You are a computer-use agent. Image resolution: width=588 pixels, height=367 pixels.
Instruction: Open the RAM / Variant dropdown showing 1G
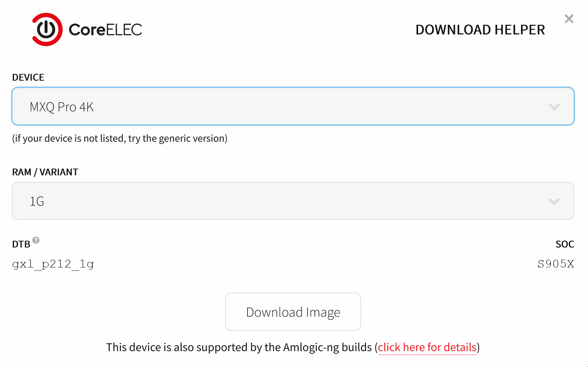(293, 201)
